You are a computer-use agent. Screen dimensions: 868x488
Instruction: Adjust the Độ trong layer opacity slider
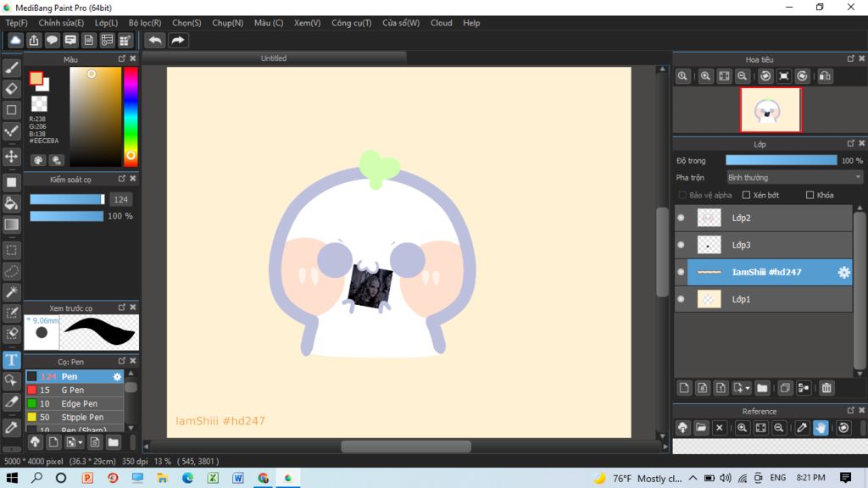[781, 160]
